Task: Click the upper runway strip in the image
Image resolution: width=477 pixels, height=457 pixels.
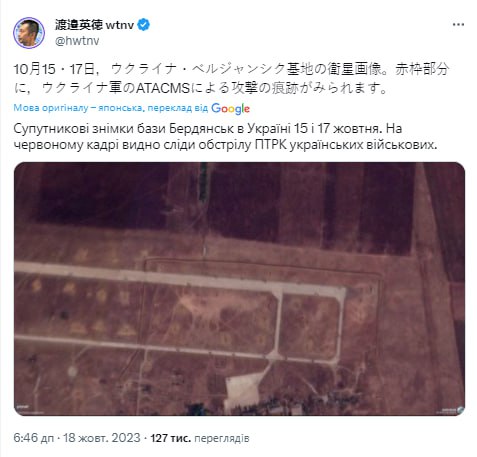Action: 180,279
